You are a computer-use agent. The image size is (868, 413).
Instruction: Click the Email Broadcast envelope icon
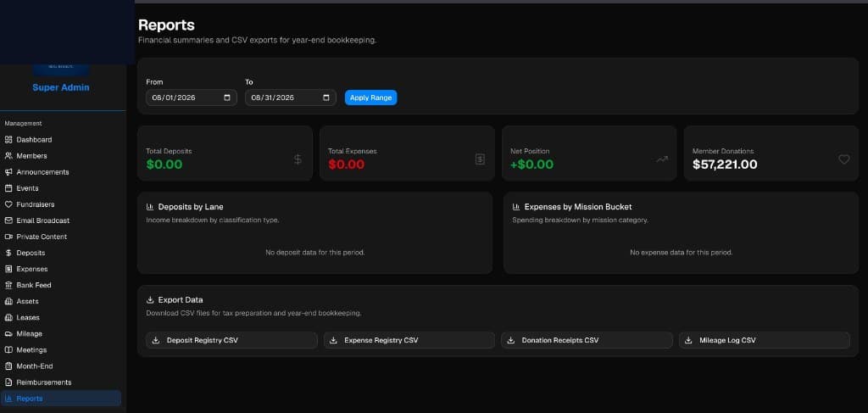(8, 220)
